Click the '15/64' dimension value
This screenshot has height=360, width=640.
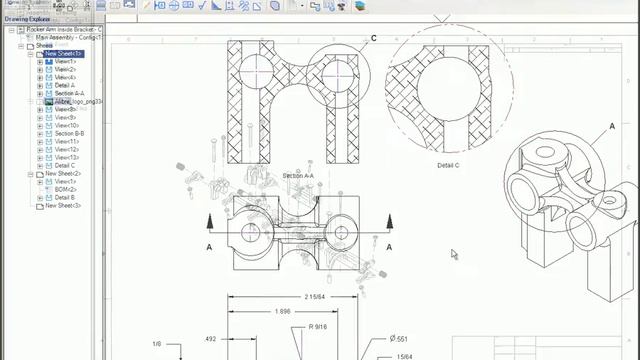coord(404,357)
